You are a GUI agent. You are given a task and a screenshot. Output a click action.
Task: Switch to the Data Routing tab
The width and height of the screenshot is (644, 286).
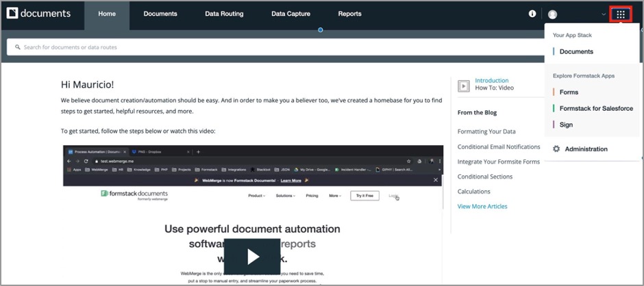(x=224, y=14)
